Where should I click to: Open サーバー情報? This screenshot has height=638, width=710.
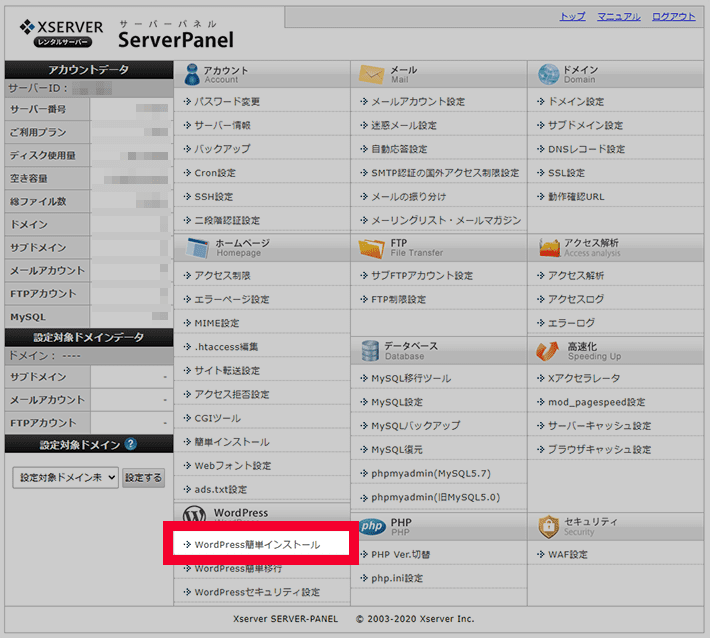[222, 125]
